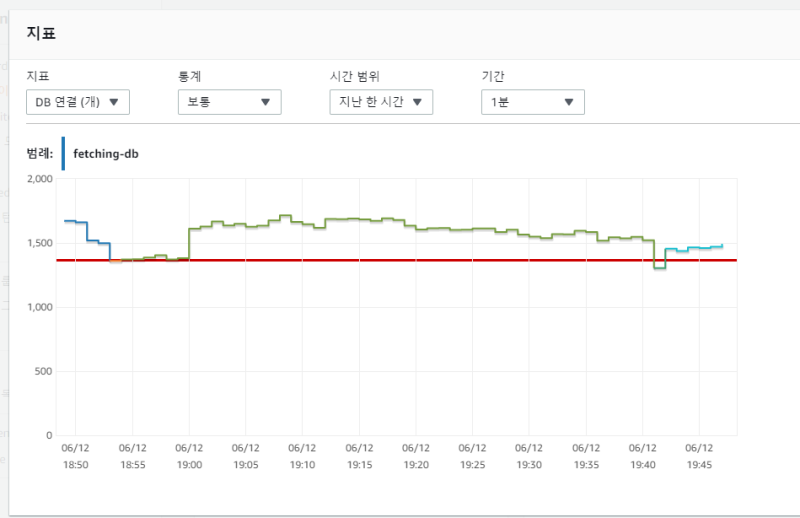The height and width of the screenshot is (518, 800).
Task: Click the 통계 field label
Action: point(189,76)
